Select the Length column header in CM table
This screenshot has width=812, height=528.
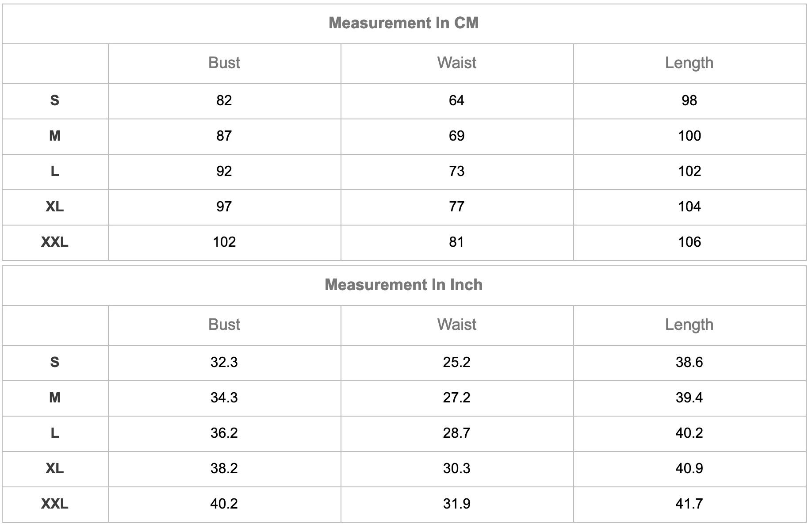[x=689, y=63]
